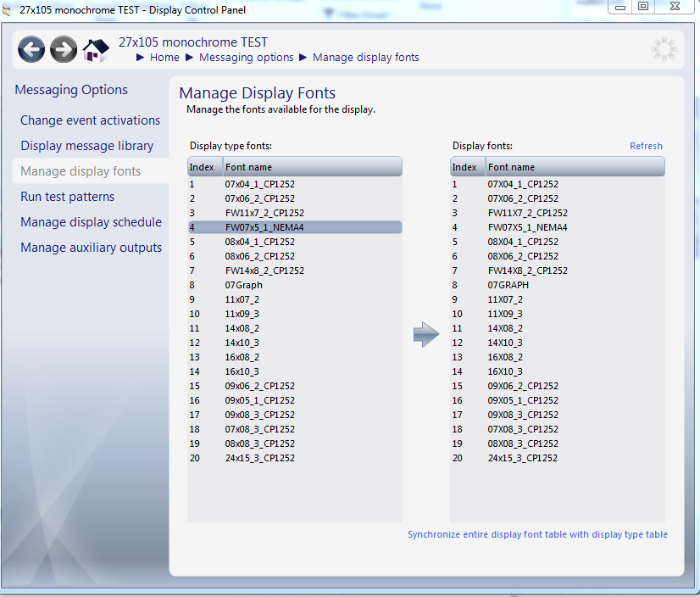The width and height of the screenshot is (700, 597).
Task: Click the copy-font right arrow icon
Action: coord(426,335)
